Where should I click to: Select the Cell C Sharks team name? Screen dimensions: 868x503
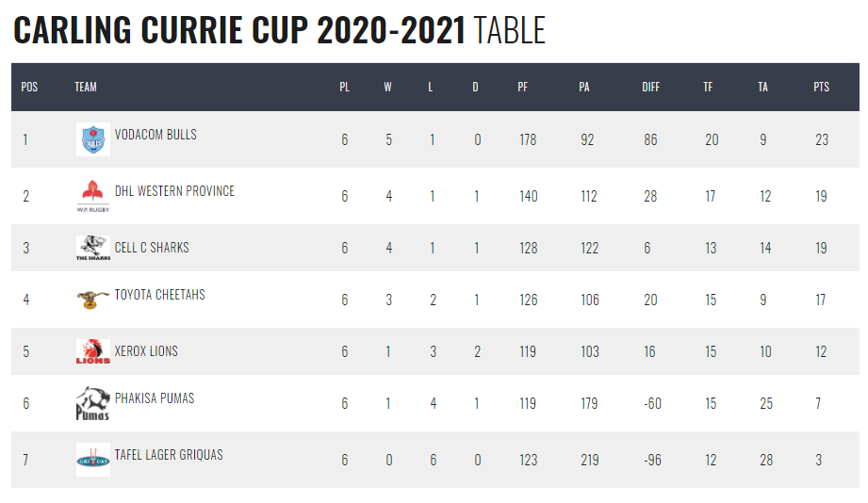pos(152,248)
